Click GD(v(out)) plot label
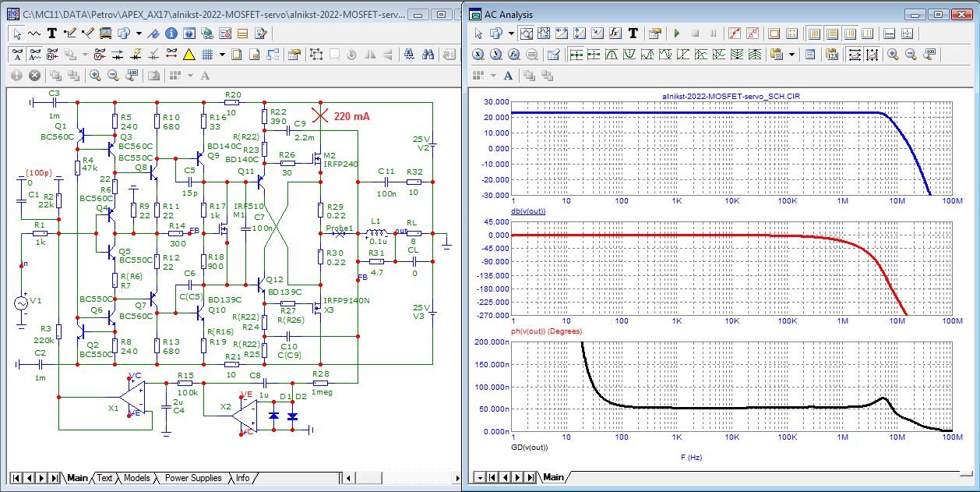980x492 pixels. point(529,448)
